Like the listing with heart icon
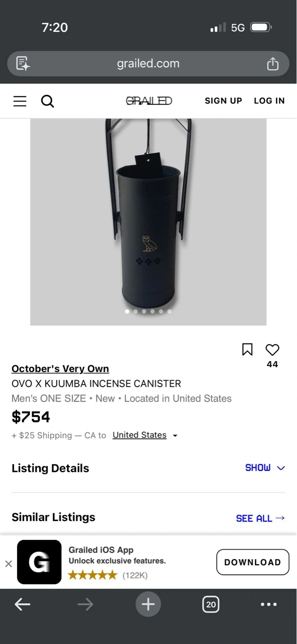Image resolution: width=297 pixels, height=644 pixels. (272, 349)
